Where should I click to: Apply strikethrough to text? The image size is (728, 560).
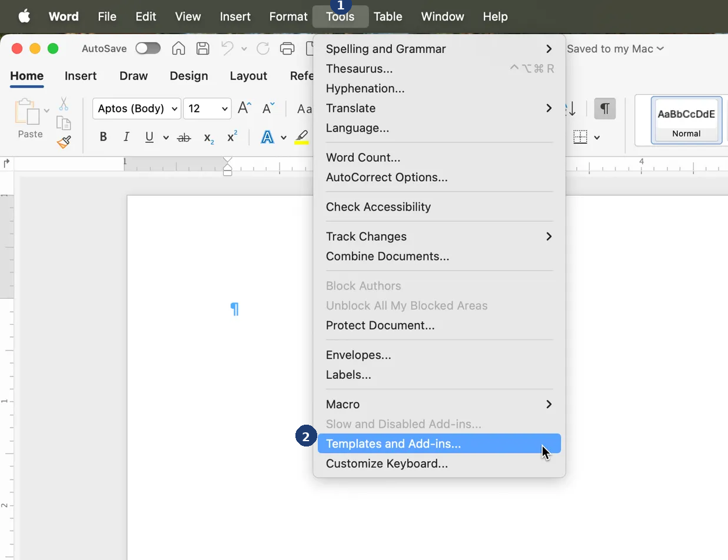pos(184,136)
